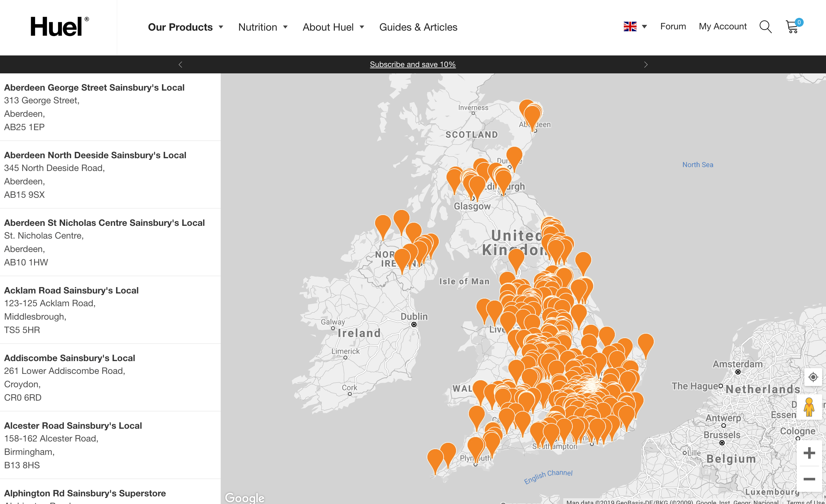The height and width of the screenshot is (504, 826).
Task: Click the UK flag icon
Action: pyautogui.click(x=630, y=26)
